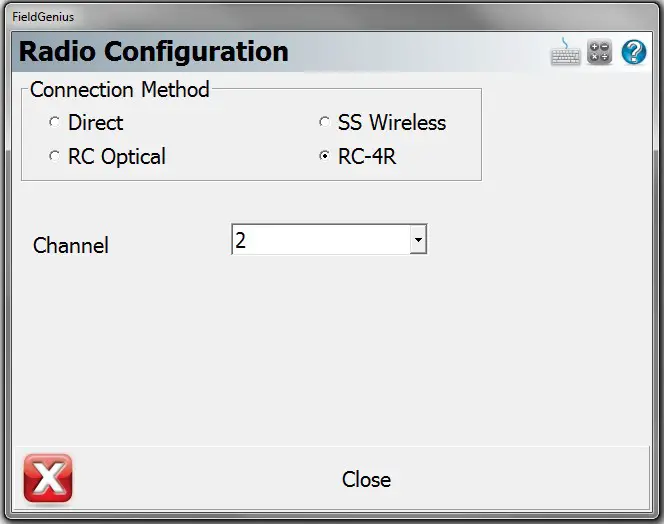Click the FieldGenius window title bar
The width and height of the screenshot is (664, 524).
click(300, 16)
